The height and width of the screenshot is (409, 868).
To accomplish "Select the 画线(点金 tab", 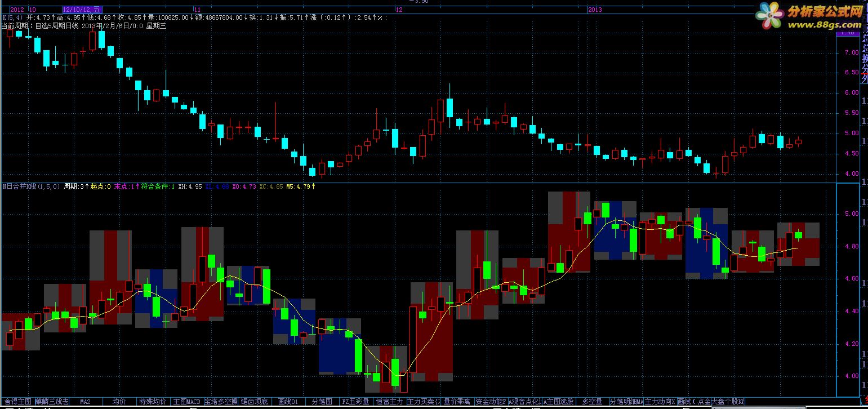I will (x=694, y=402).
